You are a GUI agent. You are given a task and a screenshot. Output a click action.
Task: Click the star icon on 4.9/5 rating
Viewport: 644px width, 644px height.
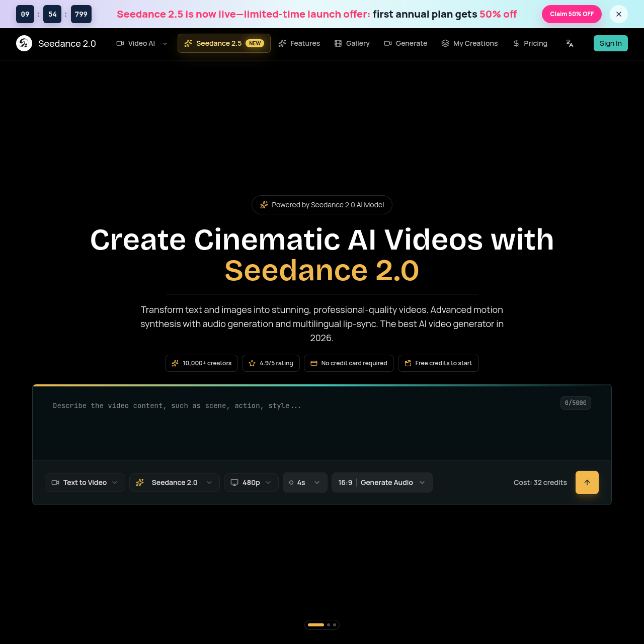(x=252, y=363)
